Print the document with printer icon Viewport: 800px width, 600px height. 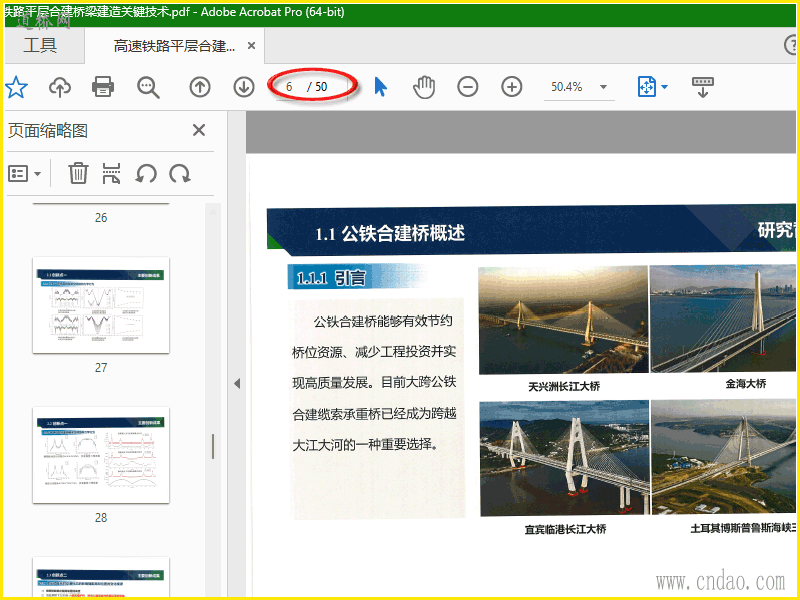(103, 87)
